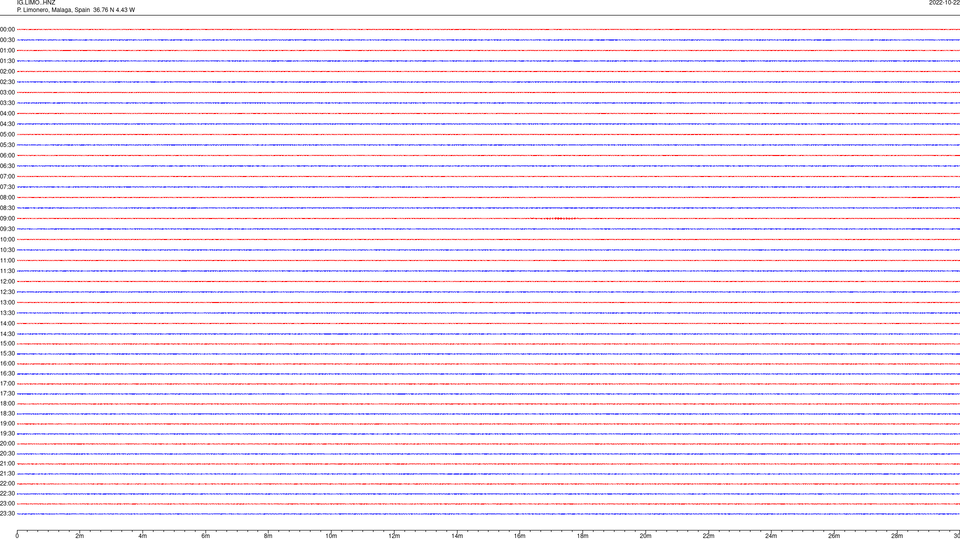Select the 13:00 time label
This screenshot has width=960, height=540.
(7, 302)
